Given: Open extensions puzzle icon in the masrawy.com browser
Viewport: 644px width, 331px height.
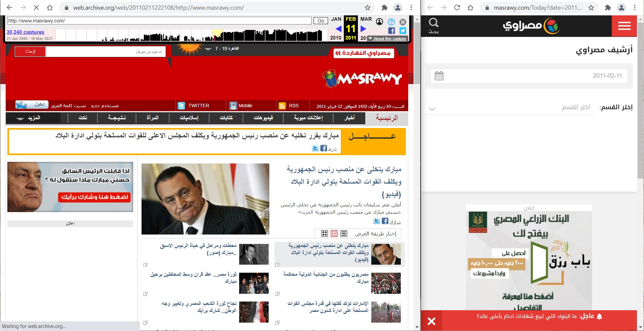Looking at the screenshot, I should click(x=608, y=7).
